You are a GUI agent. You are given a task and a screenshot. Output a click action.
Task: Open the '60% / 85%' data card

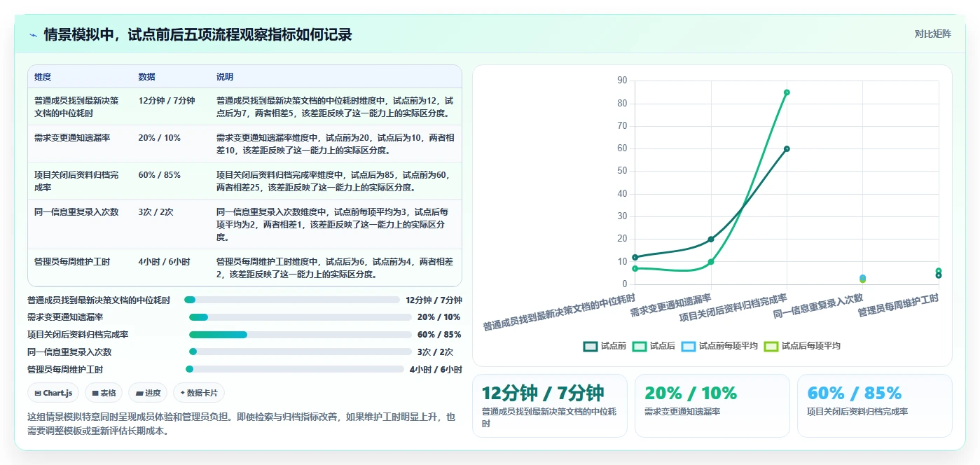coord(875,406)
